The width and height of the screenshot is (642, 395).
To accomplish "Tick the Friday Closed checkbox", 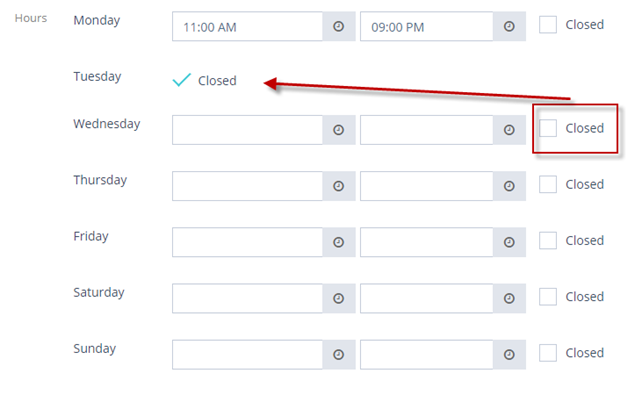I will click(x=548, y=240).
